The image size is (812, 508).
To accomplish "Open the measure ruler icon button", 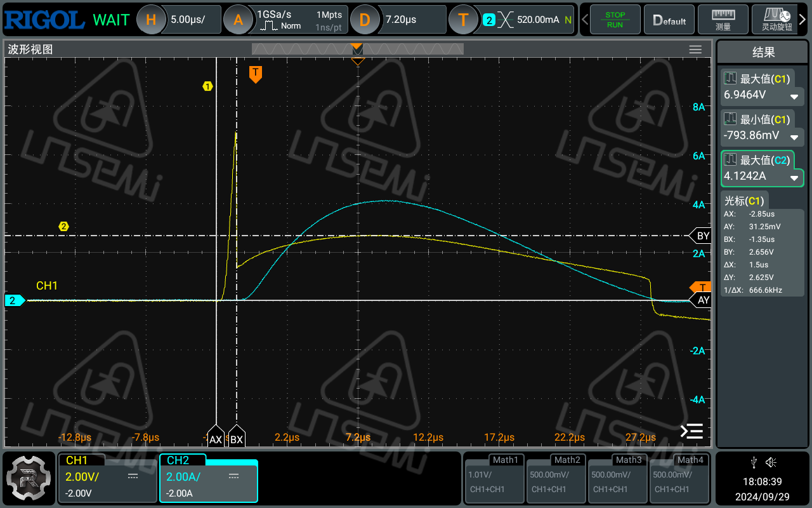I will click(723, 20).
